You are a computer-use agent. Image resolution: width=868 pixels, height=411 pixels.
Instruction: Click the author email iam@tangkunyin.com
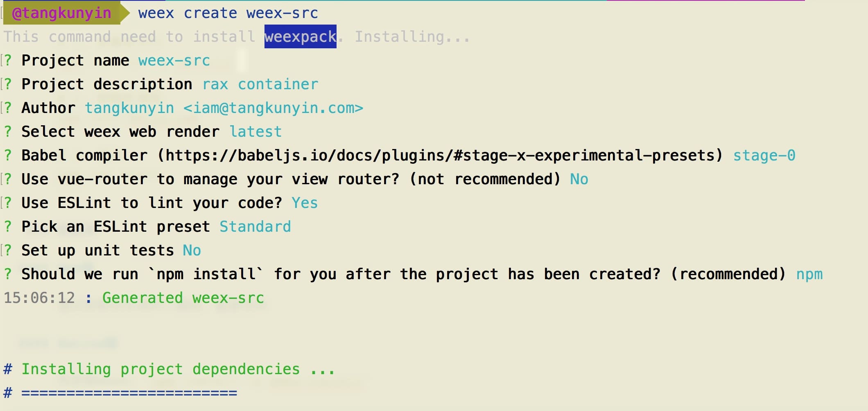point(273,108)
